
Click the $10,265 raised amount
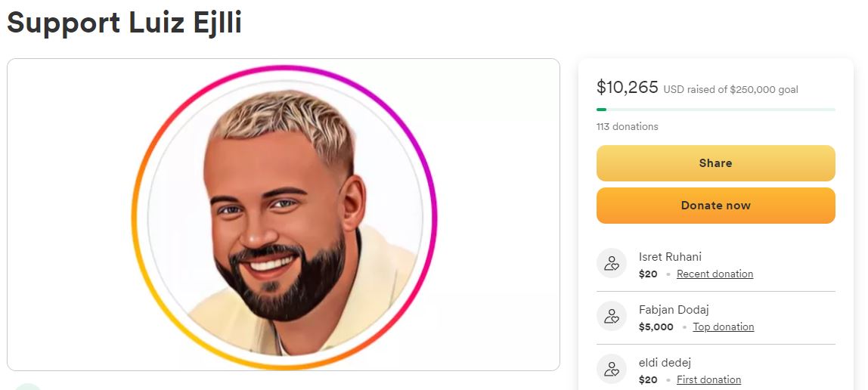pos(628,88)
